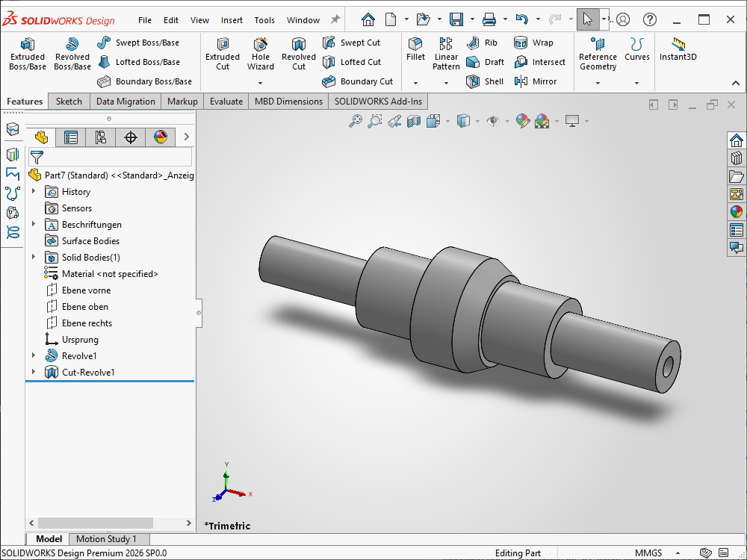This screenshot has width=747, height=560.
Task: Select the Revolved Cut tool
Action: 298,54
